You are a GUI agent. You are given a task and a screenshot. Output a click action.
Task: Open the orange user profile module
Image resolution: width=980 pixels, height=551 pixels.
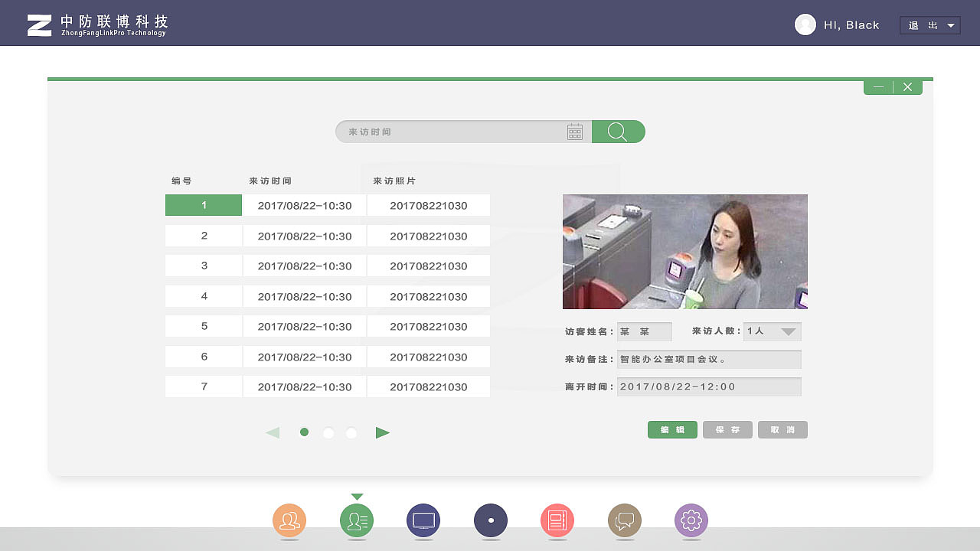tap(289, 521)
